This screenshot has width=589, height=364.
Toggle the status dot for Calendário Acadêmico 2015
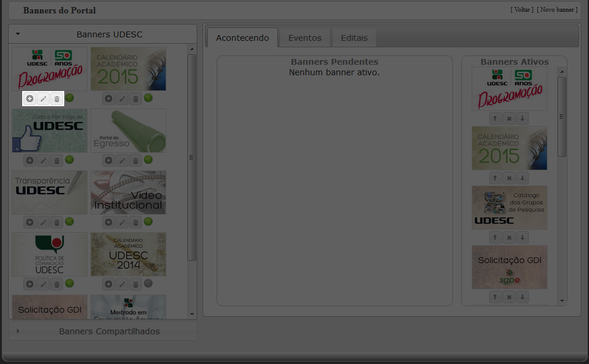pos(148,98)
